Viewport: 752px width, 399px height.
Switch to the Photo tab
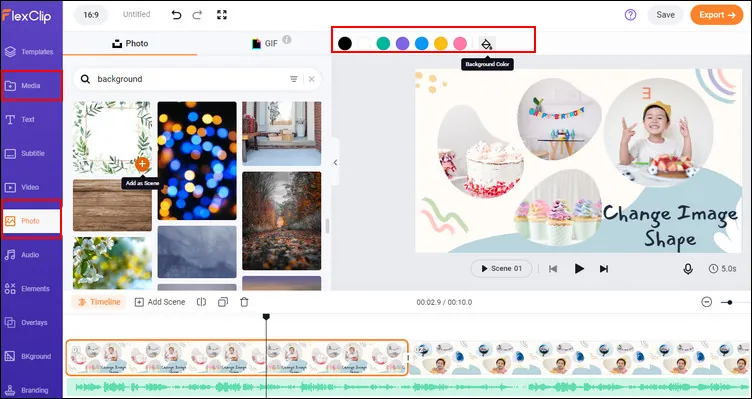[130, 44]
